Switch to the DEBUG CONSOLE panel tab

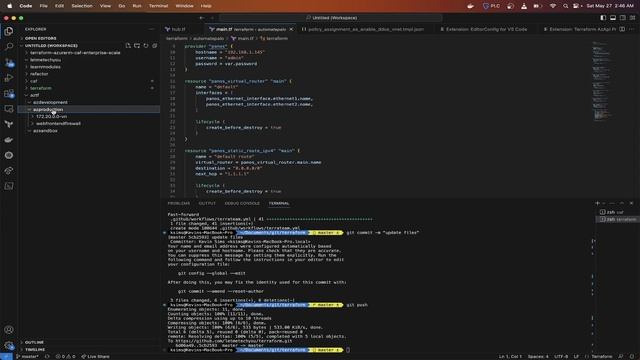pos(242,203)
